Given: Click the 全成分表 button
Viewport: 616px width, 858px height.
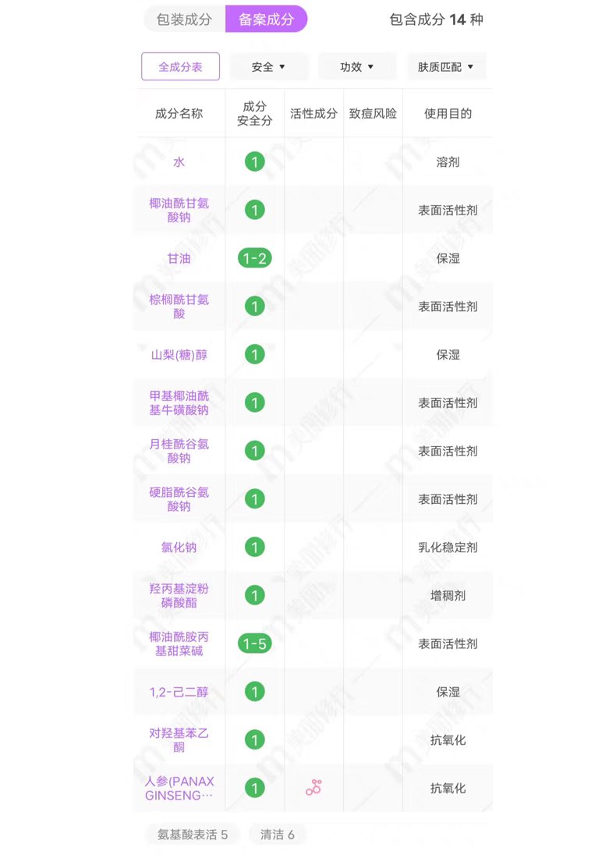Looking at the screenshot, I should (x=180, y=67).
